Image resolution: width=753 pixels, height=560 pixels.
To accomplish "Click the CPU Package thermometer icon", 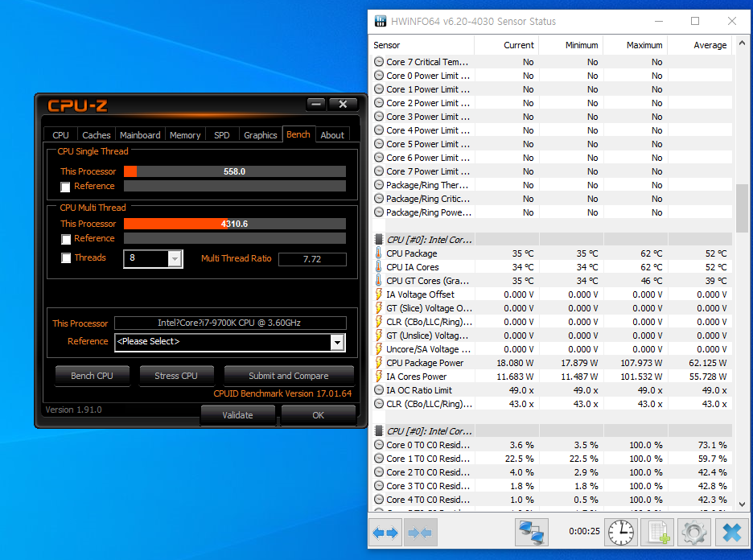I will (378, 253).
